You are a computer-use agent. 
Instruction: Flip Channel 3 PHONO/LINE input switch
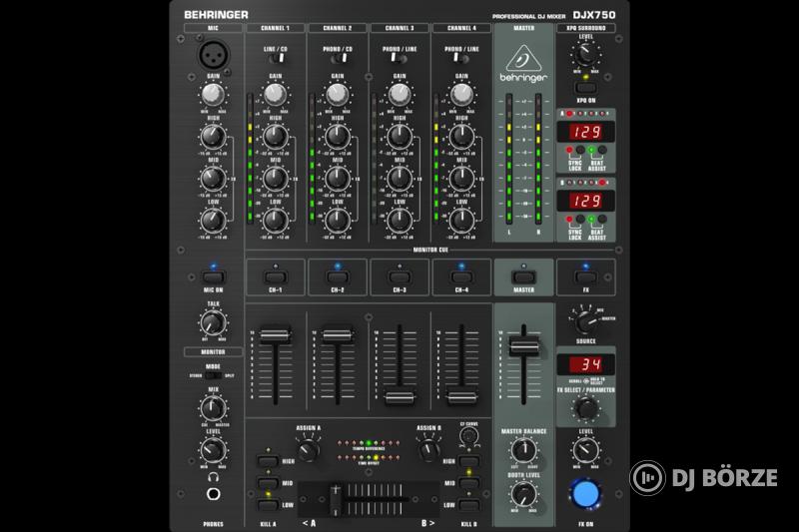coord(399,59)
